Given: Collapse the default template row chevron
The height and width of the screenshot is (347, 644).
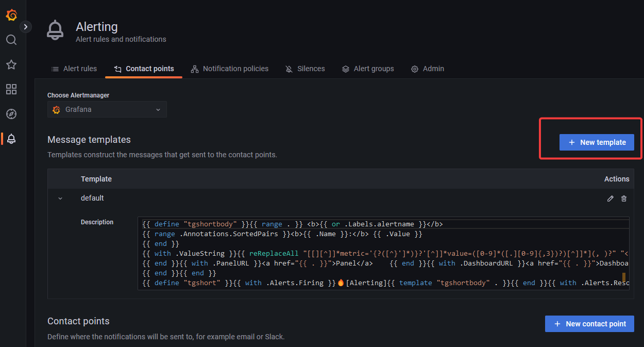Looking at the screenshot, I should [60, 198].
